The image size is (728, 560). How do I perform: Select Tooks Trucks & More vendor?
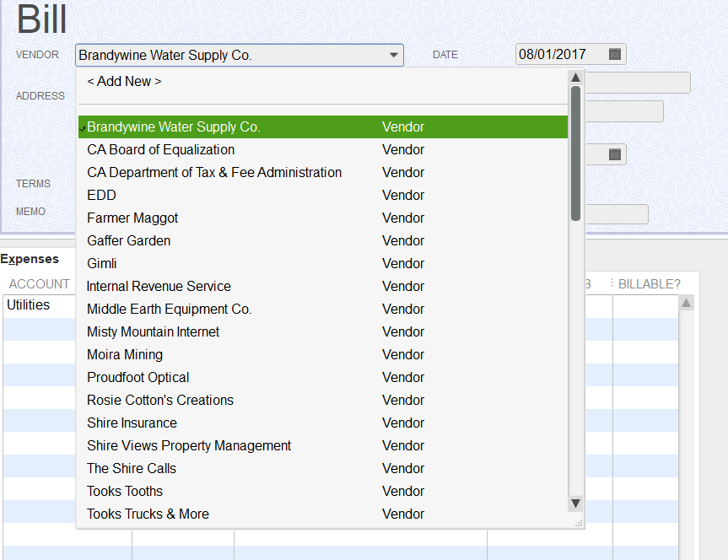tap(323, 514)
